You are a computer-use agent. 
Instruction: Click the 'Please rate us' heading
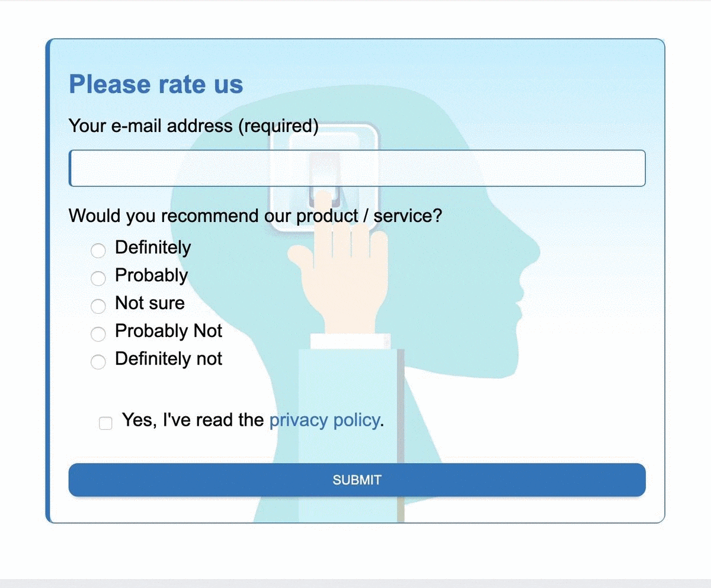click(x=156, y=84)
